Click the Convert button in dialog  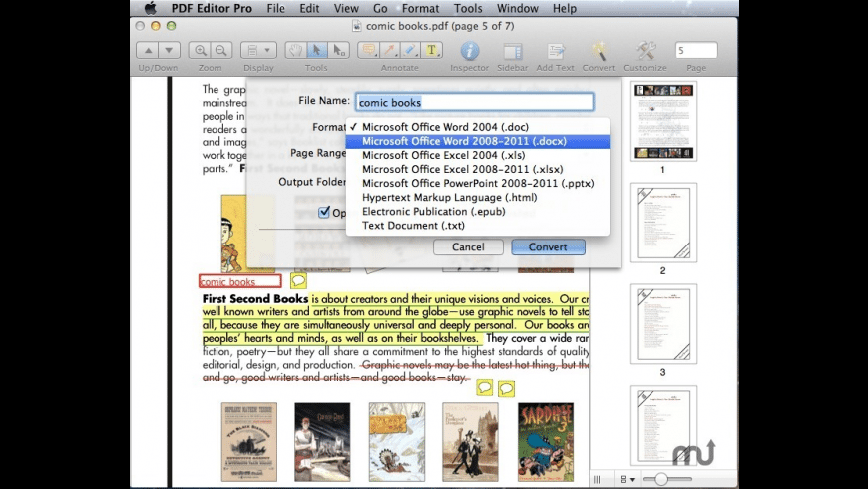click(548, 246)
